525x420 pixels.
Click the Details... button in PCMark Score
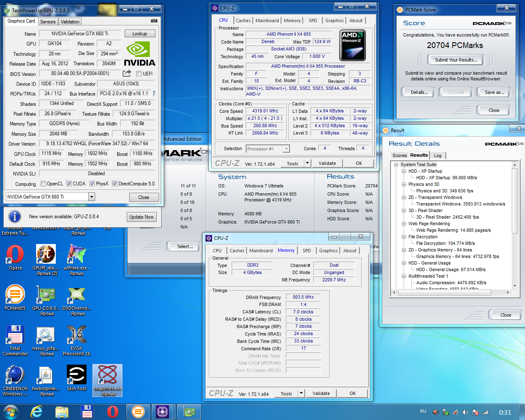tap(419, 92)
